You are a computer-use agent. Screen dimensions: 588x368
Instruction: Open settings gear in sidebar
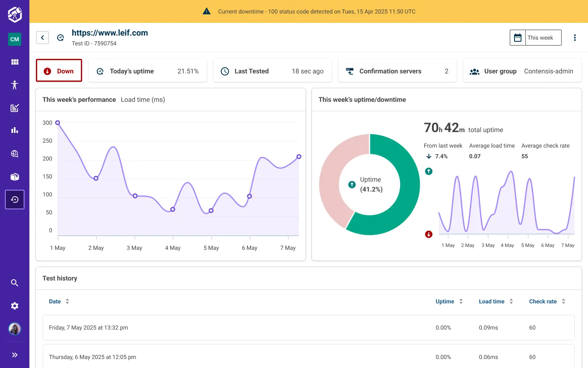tap(15, 306)
